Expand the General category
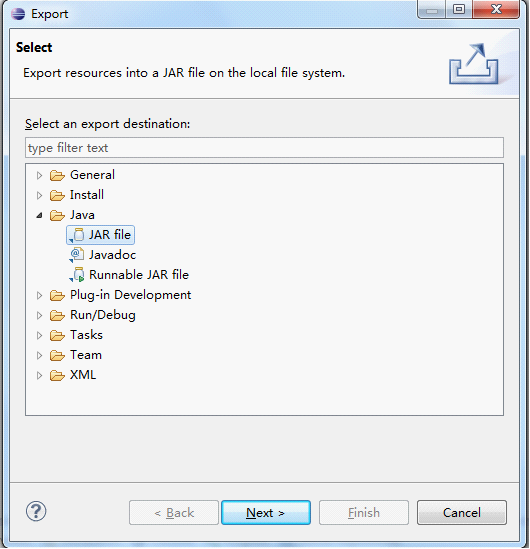This screenshot has height=549, width=530. click(39, 175)
